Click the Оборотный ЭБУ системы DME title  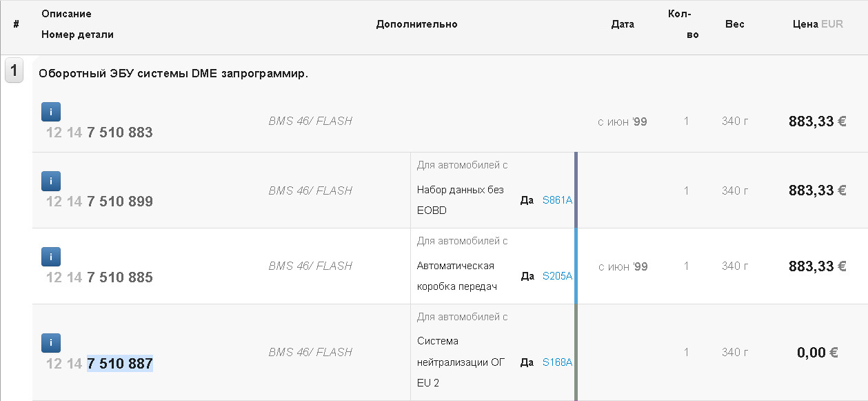pyautogui.click(x=173, y=74)
